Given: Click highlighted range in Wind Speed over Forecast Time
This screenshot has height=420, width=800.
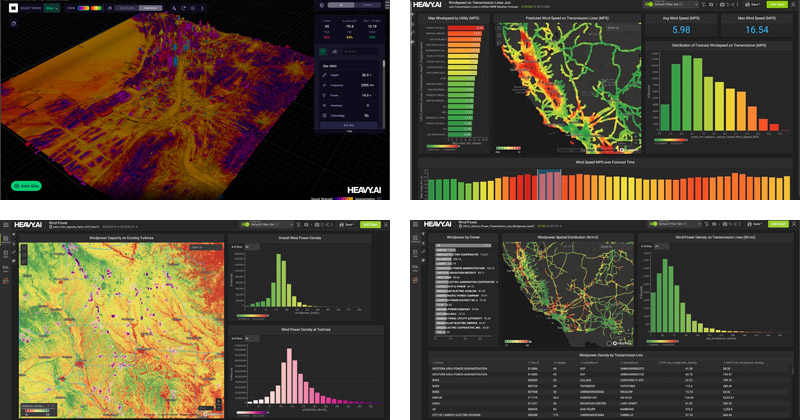Looking at the screenshot, I should tap(549, 185).
